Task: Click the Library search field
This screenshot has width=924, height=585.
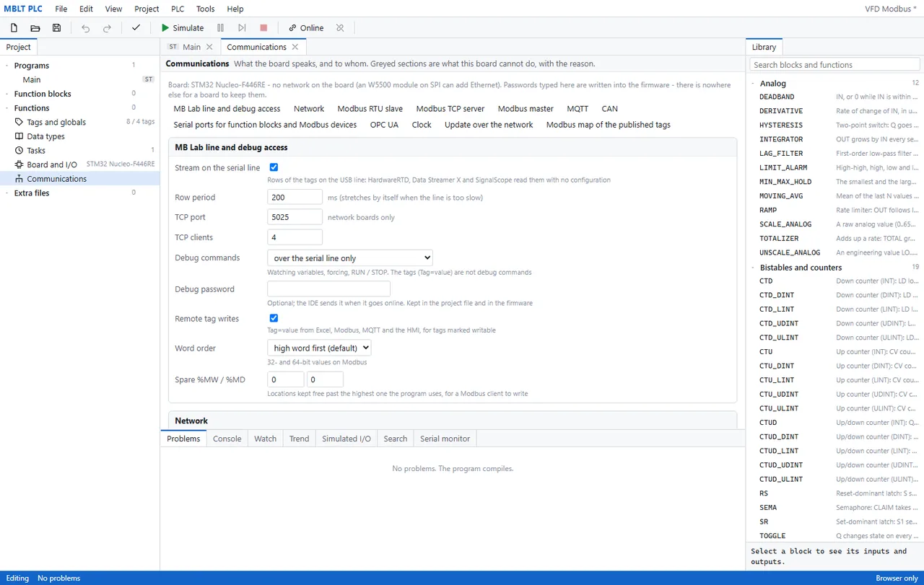Action: [x=834, y=65]
